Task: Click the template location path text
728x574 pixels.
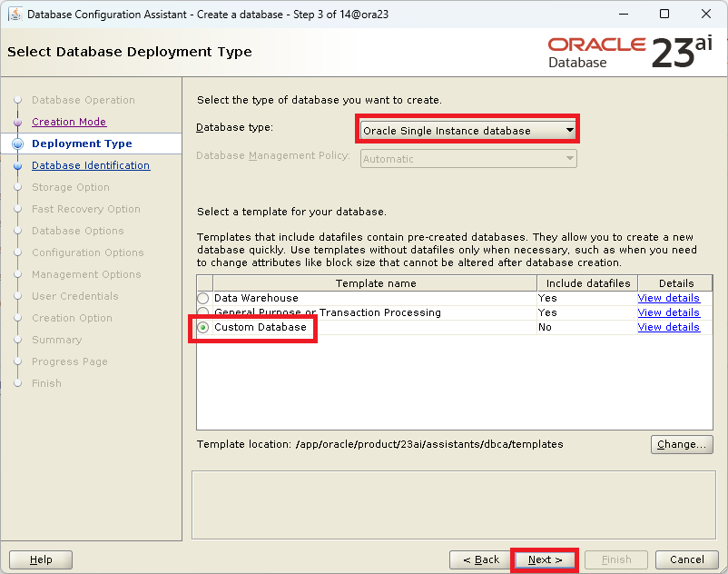Action: (x=429, y=444)
